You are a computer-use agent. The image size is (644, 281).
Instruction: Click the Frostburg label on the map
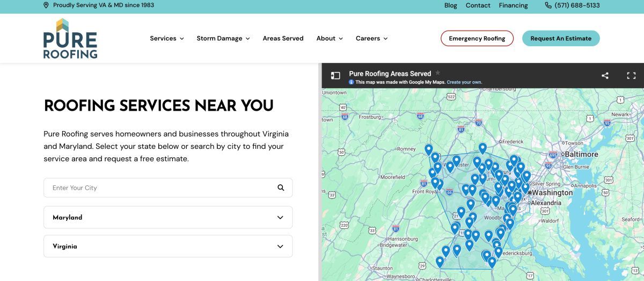pos(369,117)
